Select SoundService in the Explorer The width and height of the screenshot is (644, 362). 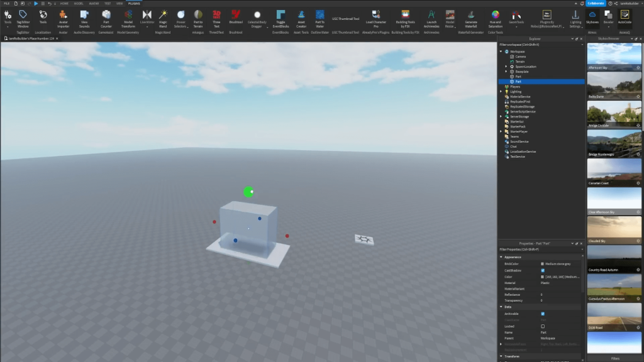(519, 141)
